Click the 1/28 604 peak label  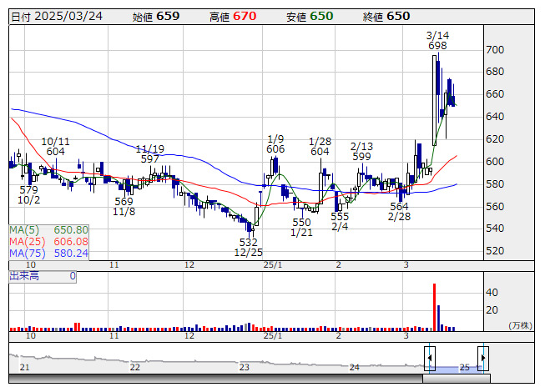(x=320, y=147)
